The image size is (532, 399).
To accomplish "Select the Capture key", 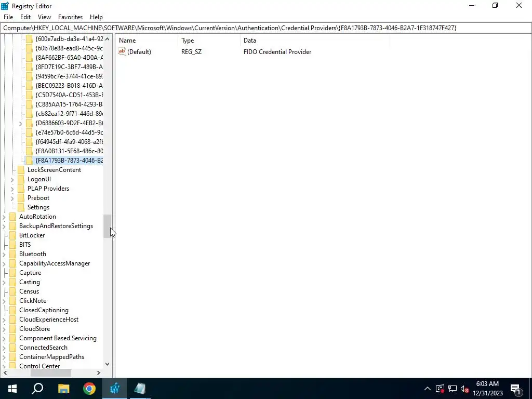I will click(30, 273).
